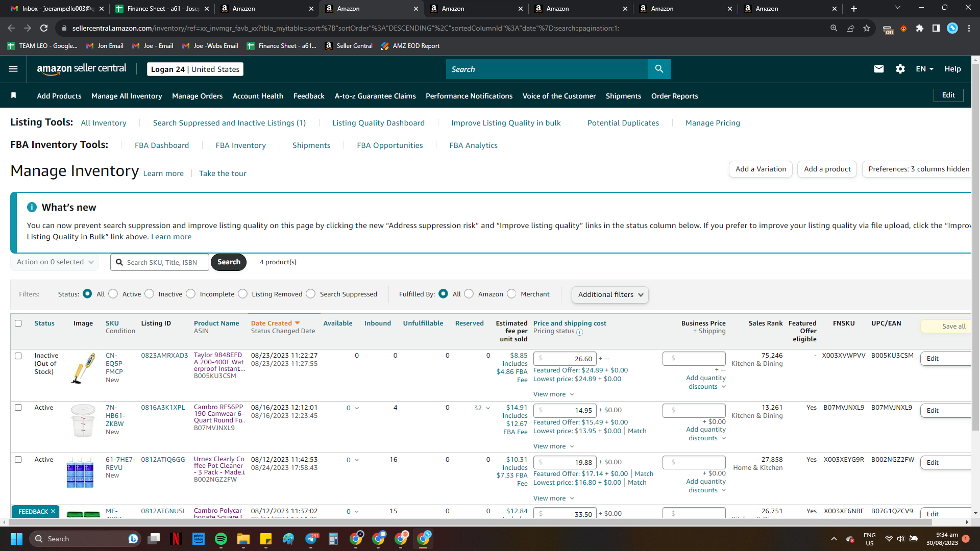
Task: Select the Active status filter
Action: 113,294
